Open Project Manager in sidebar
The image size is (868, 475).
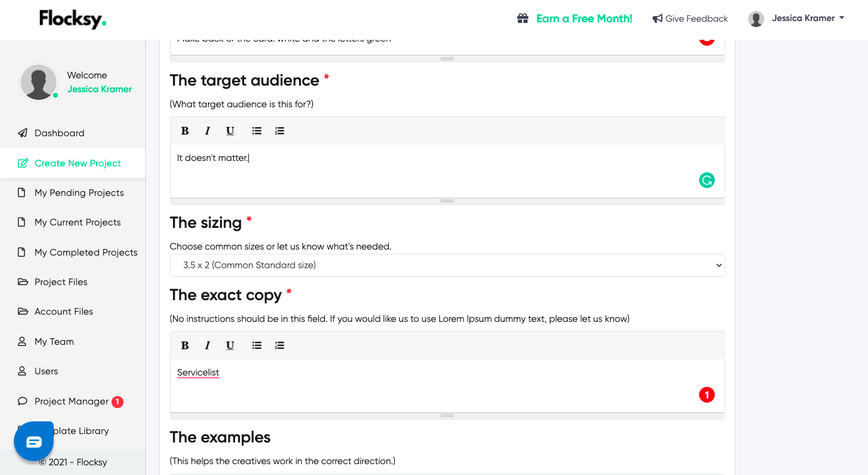[x=71, y=401]
